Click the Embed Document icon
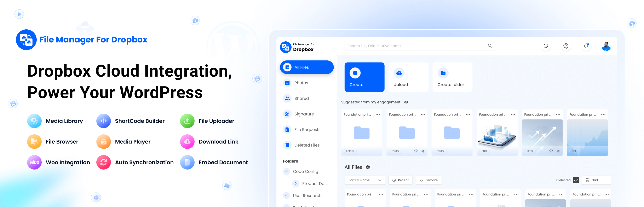The height and width of the screenshot is (207, 644). pyautogui.click(x=187, y=162)
